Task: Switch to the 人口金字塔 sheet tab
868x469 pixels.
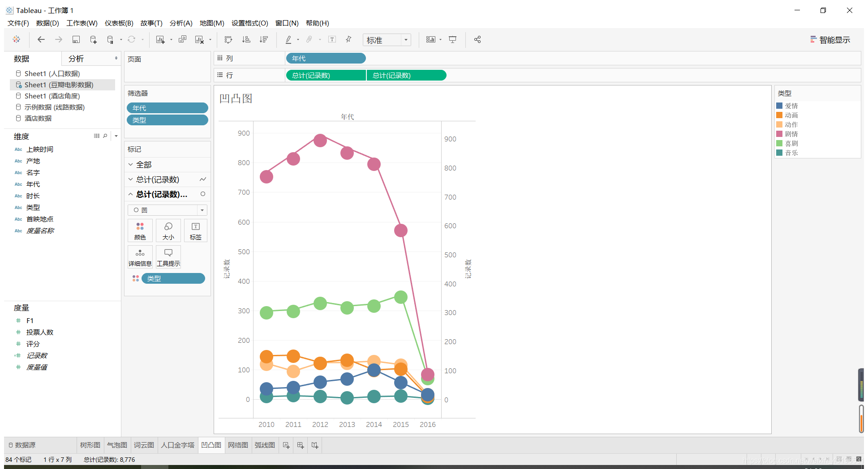Action: coord(178,445)
